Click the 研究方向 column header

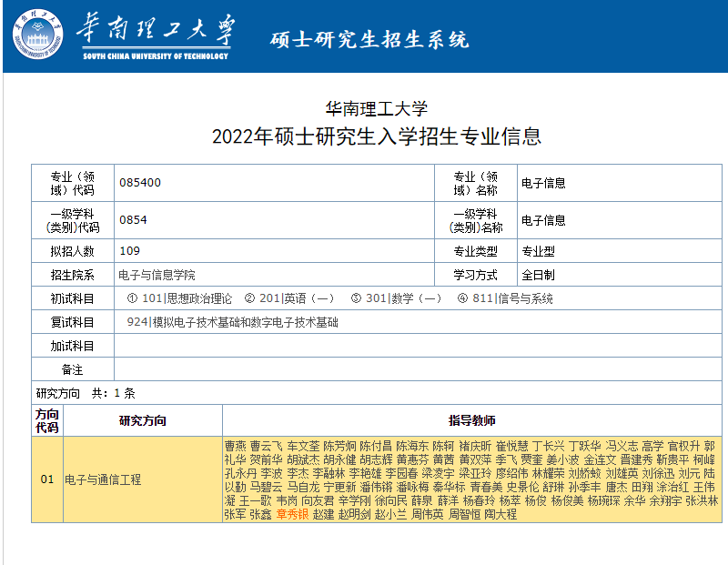pos(143,420)
